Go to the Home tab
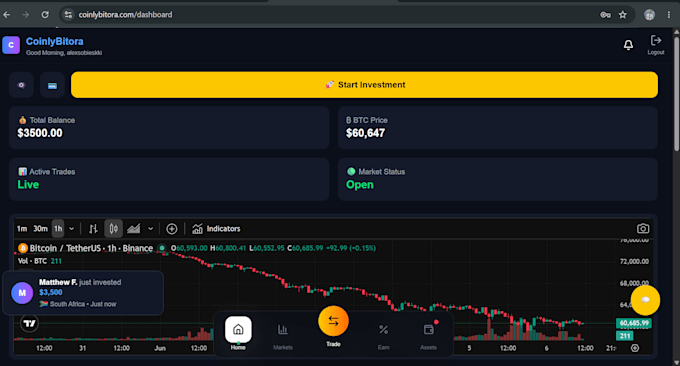680x366 pixels. click(x=238, y=333)
